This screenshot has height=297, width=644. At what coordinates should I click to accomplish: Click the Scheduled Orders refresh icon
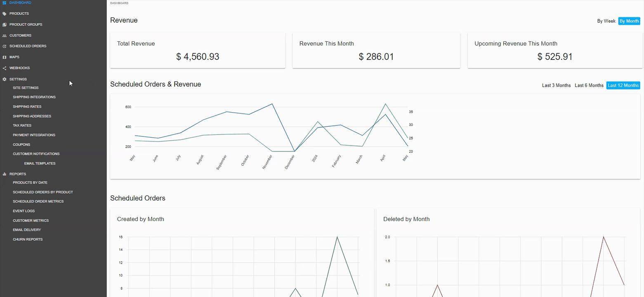pos(5,46)
